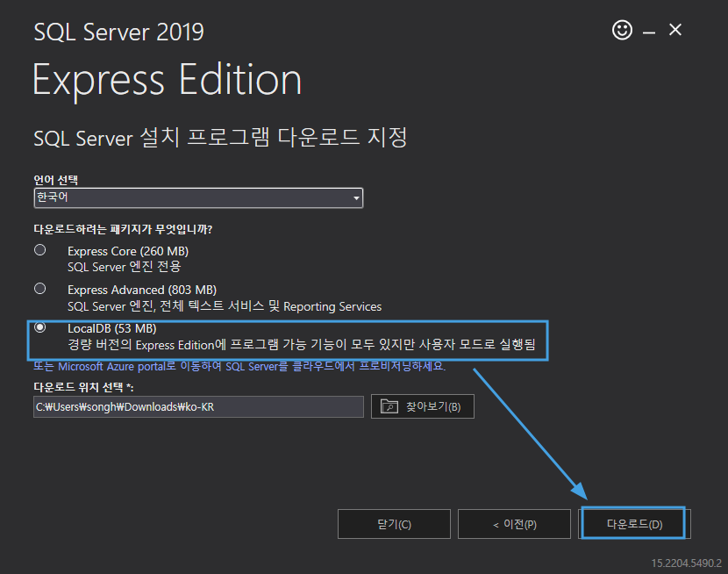Open the 언어 선택 language dropdown
This screenshot has width=728, height=574.
(198, 197)
